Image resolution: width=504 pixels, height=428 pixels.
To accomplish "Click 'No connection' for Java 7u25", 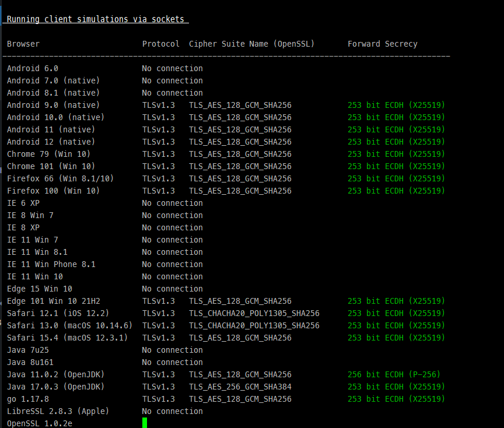I will coord(172,350).
